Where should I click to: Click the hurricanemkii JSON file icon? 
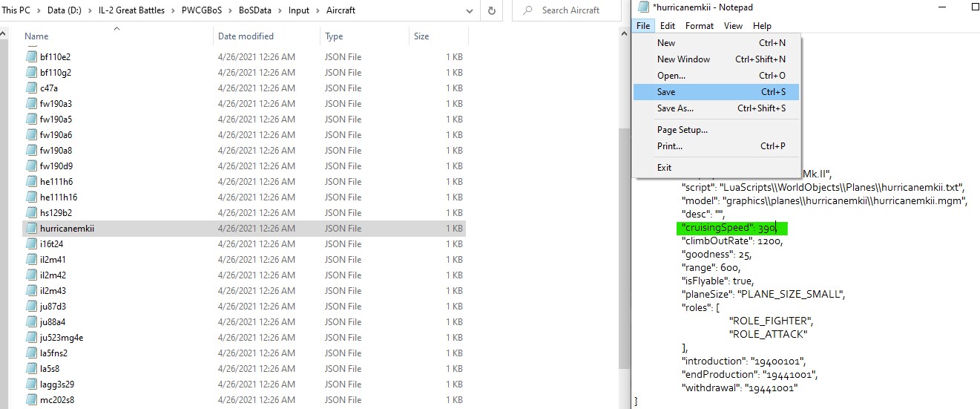click(31, 229)
